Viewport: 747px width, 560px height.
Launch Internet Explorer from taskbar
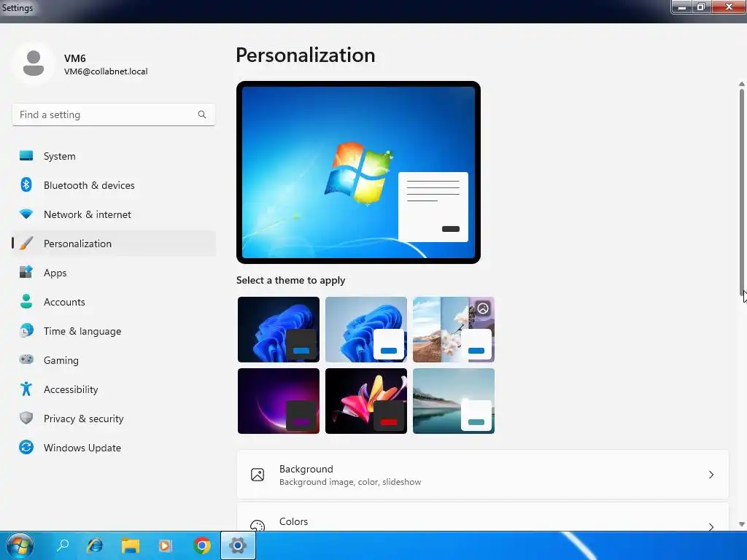[x=96, y=545]
